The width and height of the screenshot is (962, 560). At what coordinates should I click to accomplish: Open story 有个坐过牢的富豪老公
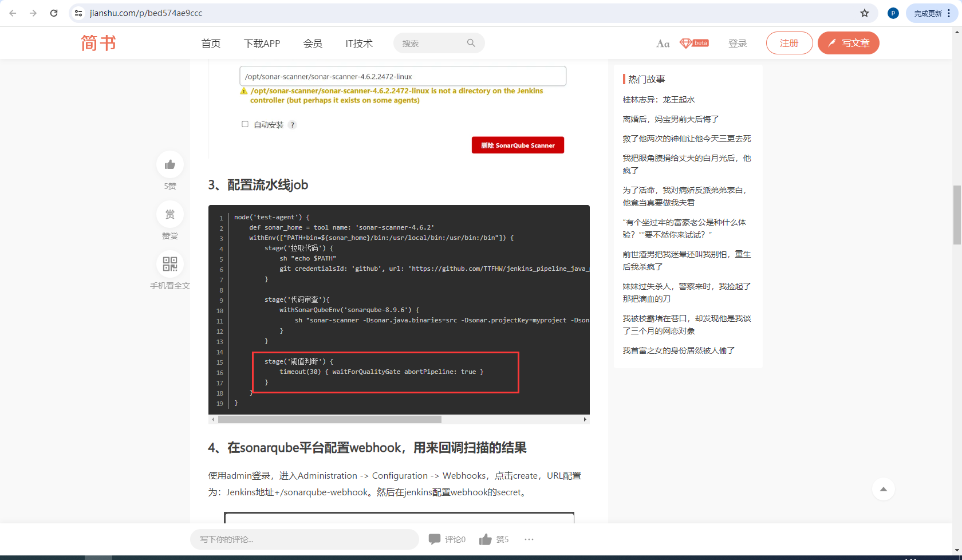point(684,228)
